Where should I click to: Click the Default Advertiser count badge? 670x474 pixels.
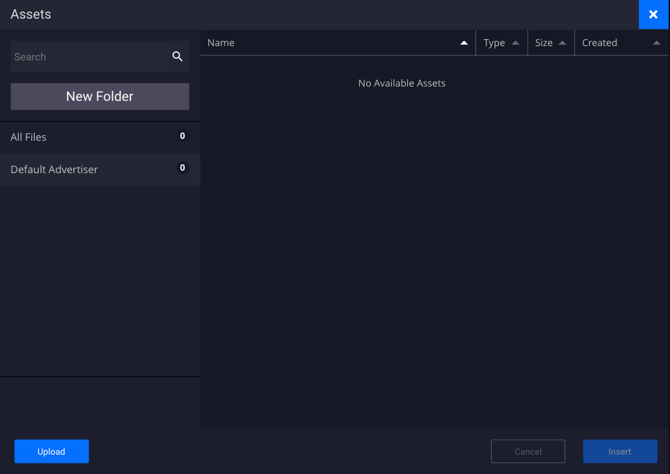tap(182, 168)
